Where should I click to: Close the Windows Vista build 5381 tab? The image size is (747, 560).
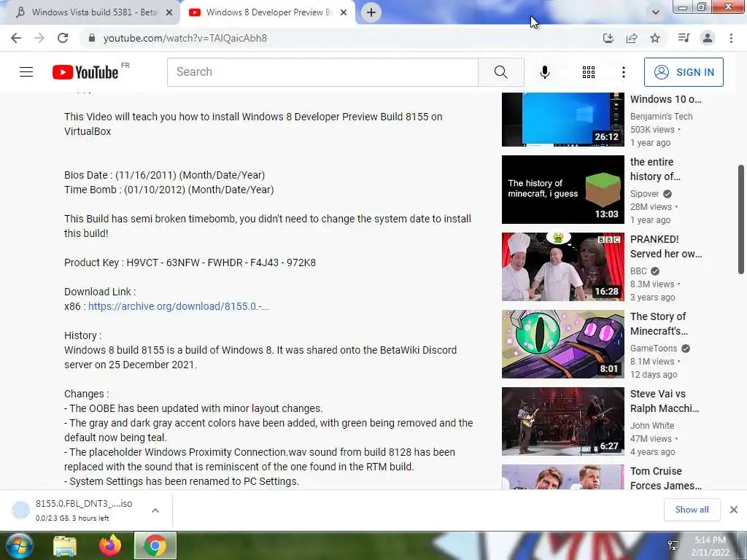(x=169, y=12)
